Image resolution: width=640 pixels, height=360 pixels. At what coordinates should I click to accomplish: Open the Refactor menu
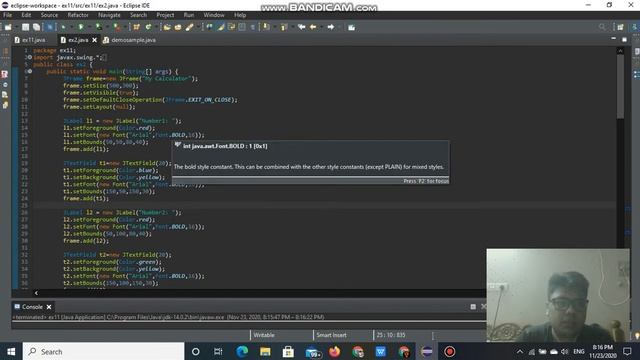(x=78, y=15)
